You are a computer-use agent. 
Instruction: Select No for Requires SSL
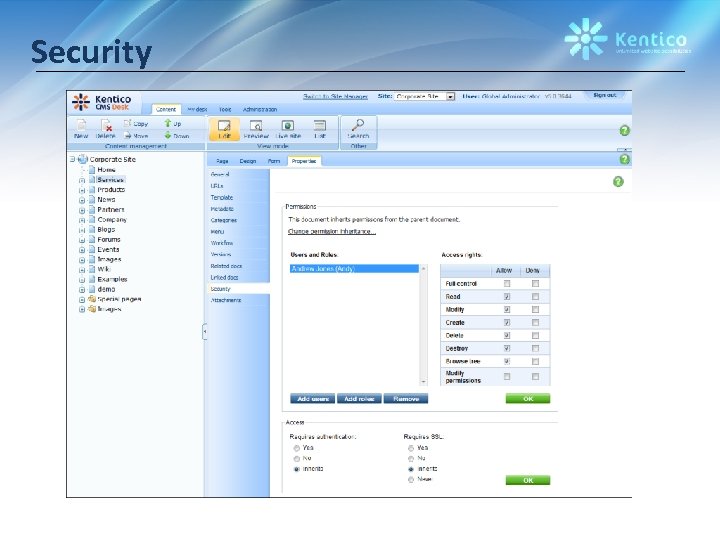pyautogui.click(x=411, y=458)
